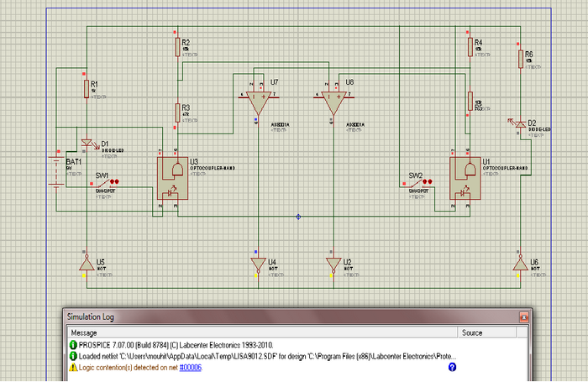Click the U4 NOT gate inverter
The height and width of the screenshot is (382, 588).
click(258, 264)
